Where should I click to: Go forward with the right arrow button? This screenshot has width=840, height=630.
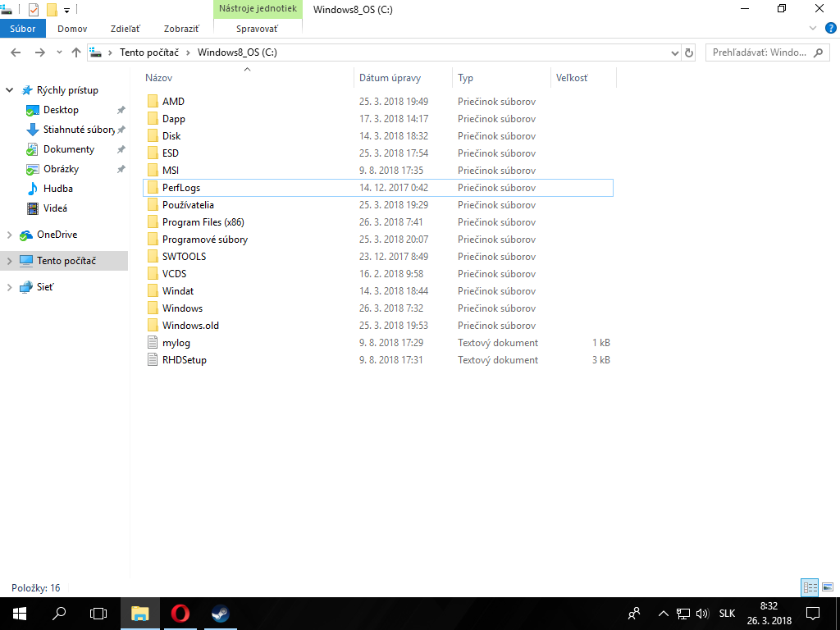click(x=39, y=52)
